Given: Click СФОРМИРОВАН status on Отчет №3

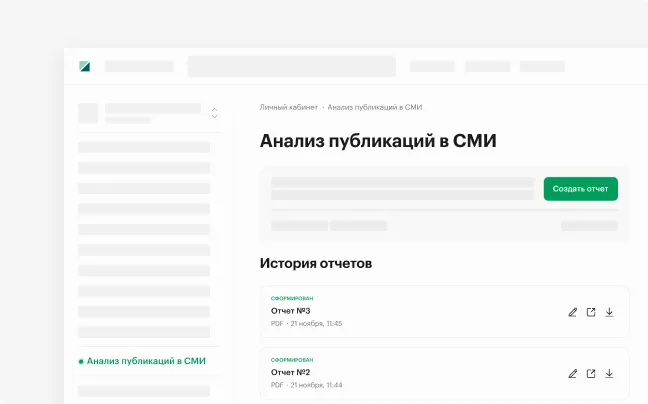Looking at the screenshot, I should pyautogui.click(x=292, y=298).
